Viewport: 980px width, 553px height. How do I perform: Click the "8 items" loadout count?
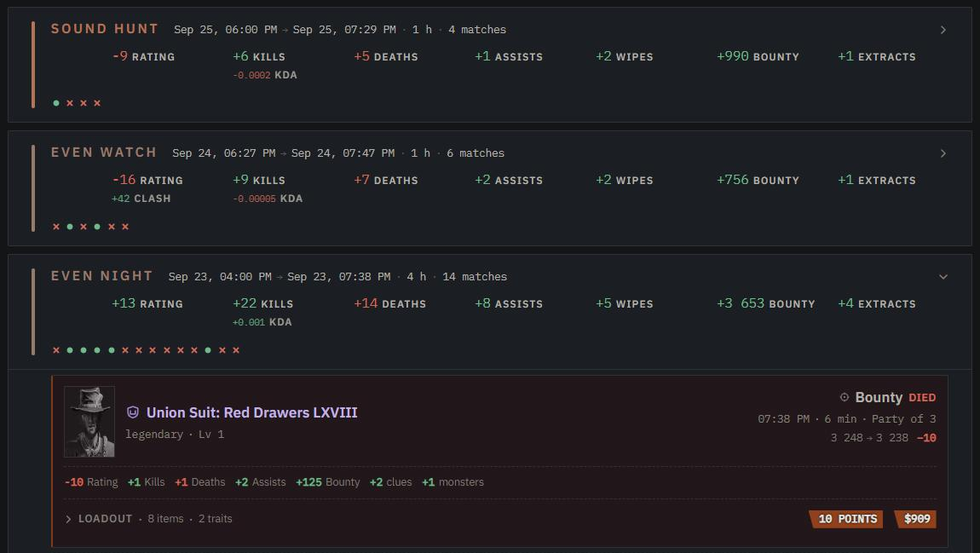(x=165, y=519)
